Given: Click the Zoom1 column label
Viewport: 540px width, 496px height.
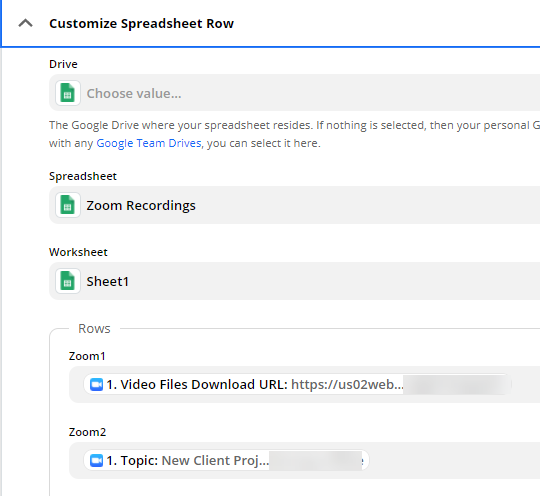Looking at the screenshot, I should pyautogui.click(x=87, y=356).
